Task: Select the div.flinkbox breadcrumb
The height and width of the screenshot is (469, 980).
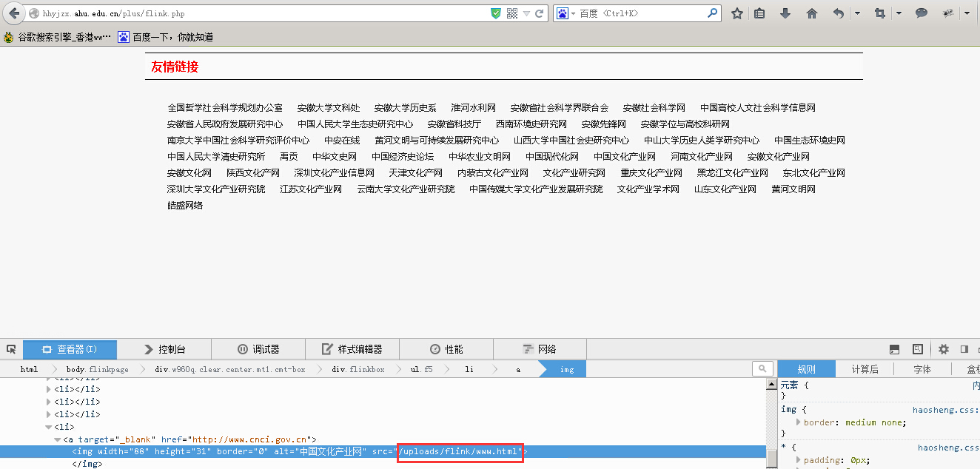Action: (x=358, y=369)
